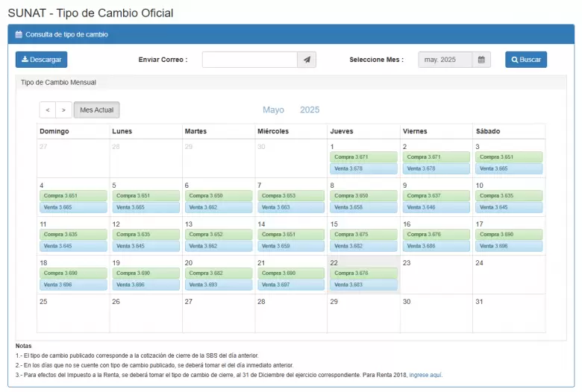Click the paper plane send email icon
582x392 pixels.
point(307,60)
